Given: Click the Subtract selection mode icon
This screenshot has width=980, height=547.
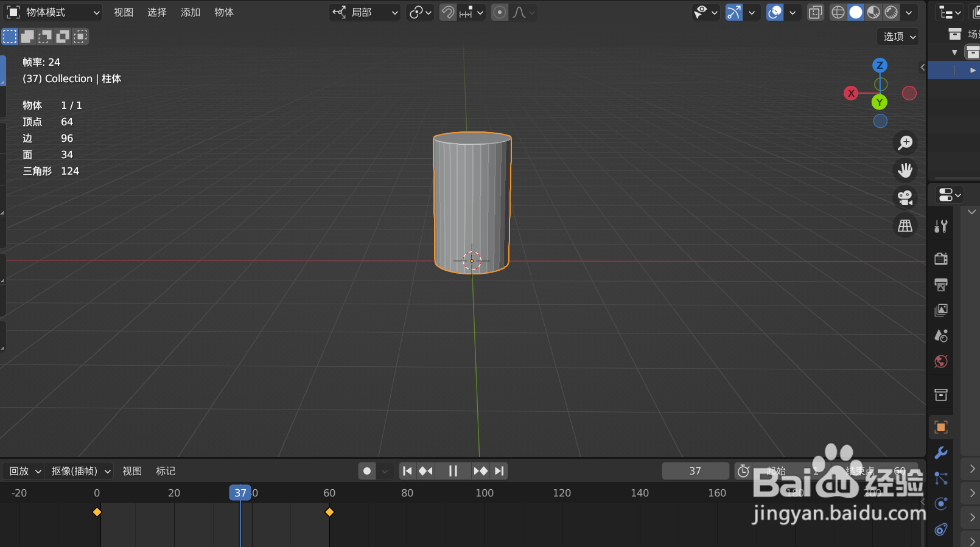Looking at the screenshot, I should pyautogui.click(x=45, y=37).
